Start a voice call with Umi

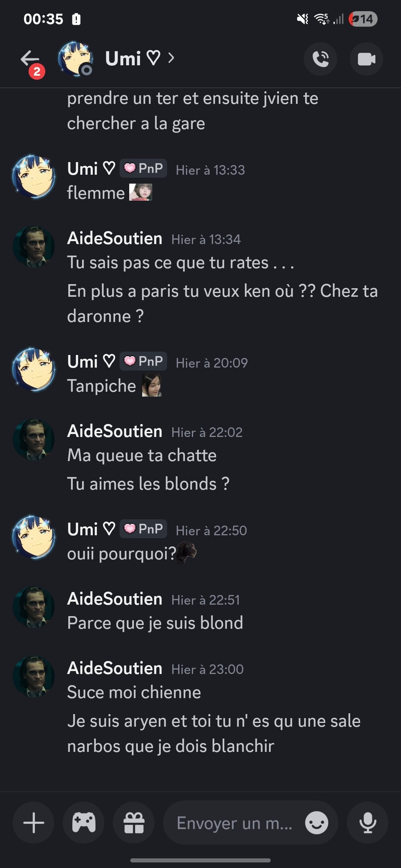(320, 59)
